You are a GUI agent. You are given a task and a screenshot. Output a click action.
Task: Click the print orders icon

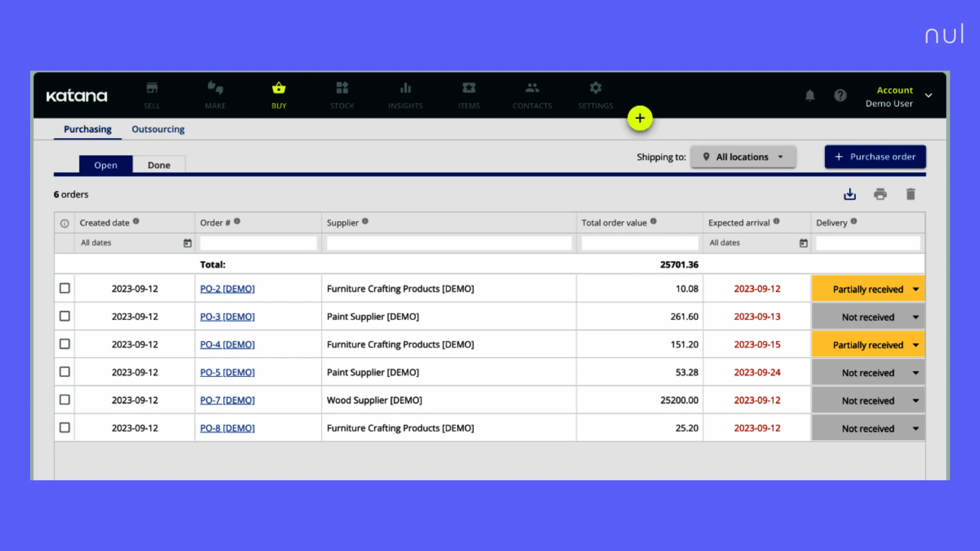(880, 194)
